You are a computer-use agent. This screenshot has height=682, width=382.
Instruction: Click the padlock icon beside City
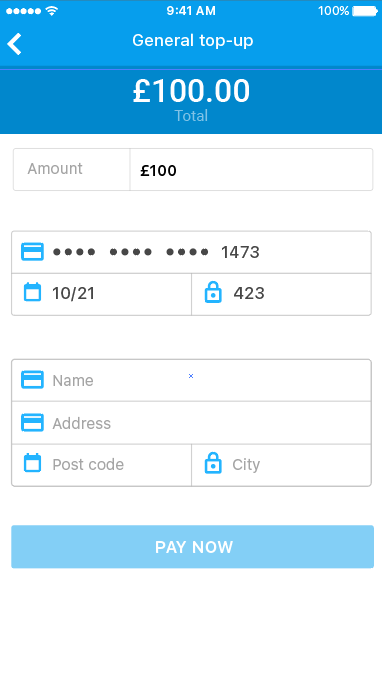213,463
